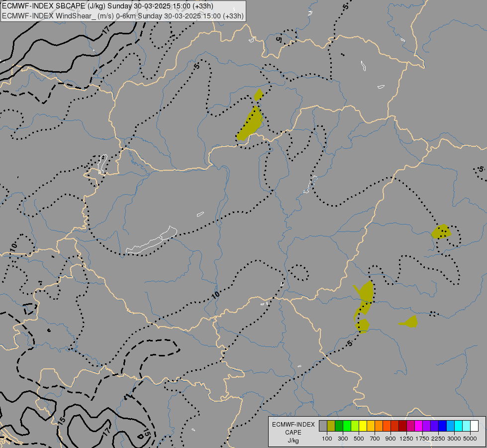Click the '10' contour label at map center
This screenshot has height=448, width=487.
point(215,295)
